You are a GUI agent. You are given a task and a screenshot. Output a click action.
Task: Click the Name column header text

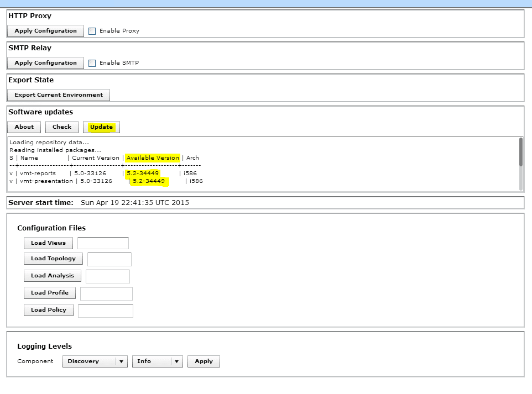29,158
